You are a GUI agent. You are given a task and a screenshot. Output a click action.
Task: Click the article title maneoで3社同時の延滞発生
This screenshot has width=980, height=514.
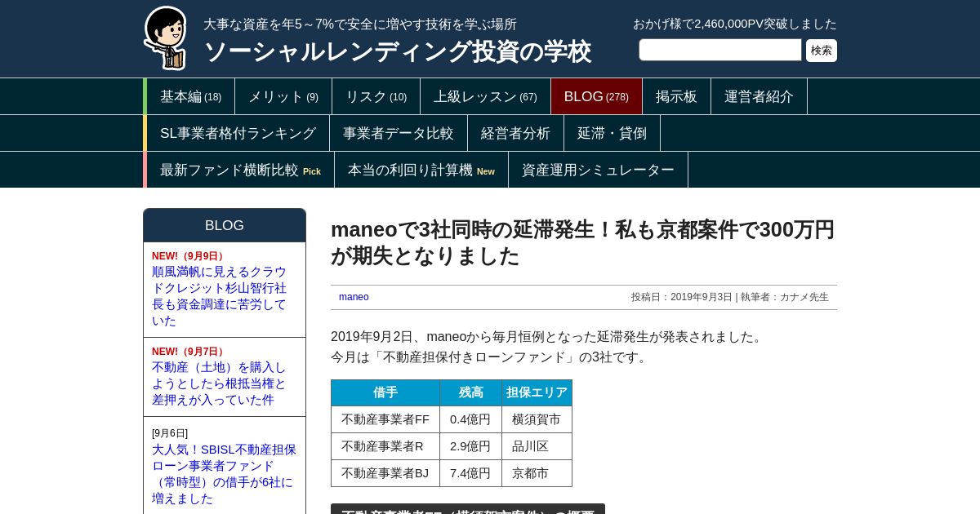[582, 242]
